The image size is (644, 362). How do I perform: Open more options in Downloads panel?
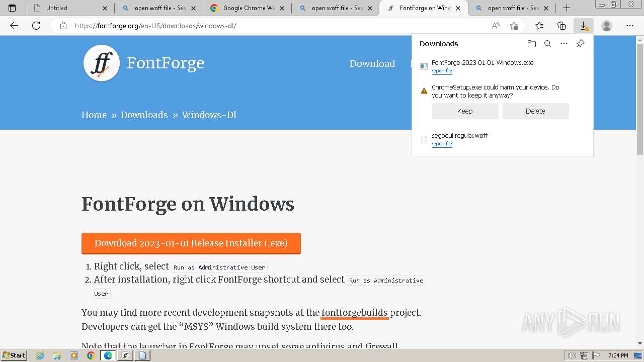[564, 44]
